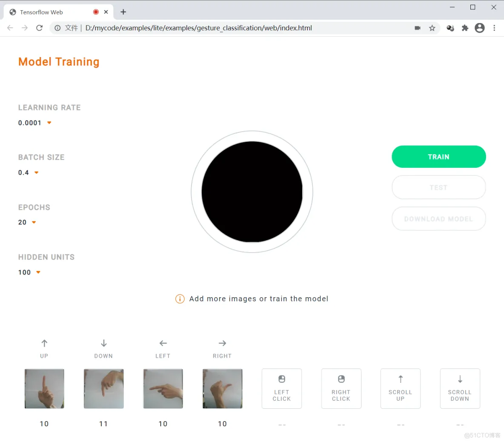Minimize the browser window

coord(452,7)
